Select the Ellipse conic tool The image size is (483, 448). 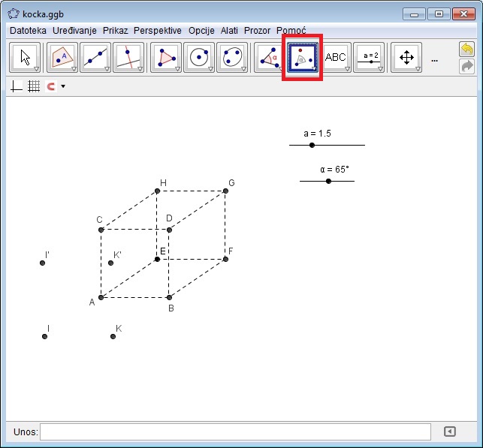pos(232,58)
